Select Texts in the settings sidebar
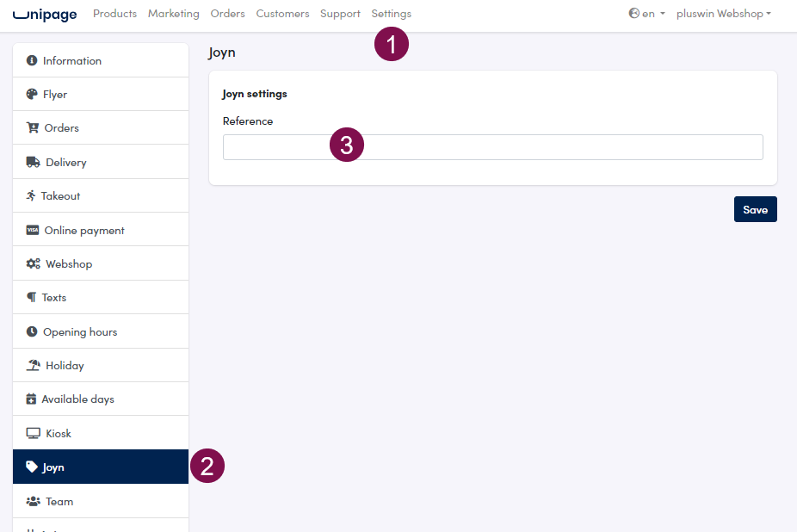The width and height of the screenshot is (797, 532). coord(101,298)
